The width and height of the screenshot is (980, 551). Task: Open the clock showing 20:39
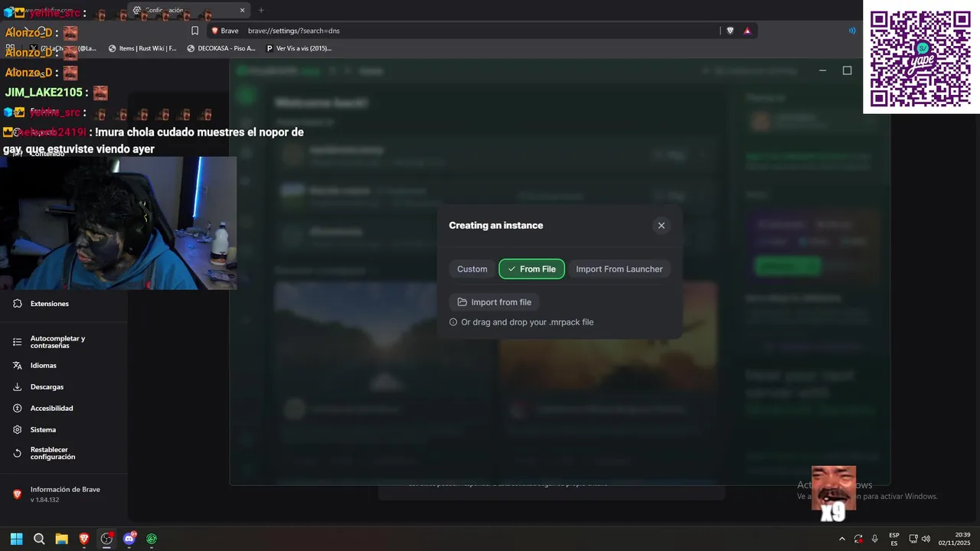(955, 539)
